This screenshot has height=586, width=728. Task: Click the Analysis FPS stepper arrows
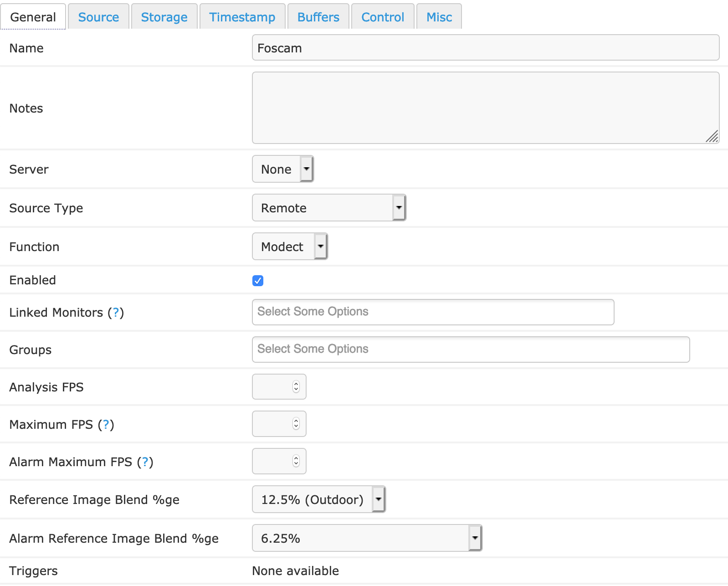coord(296,387)
